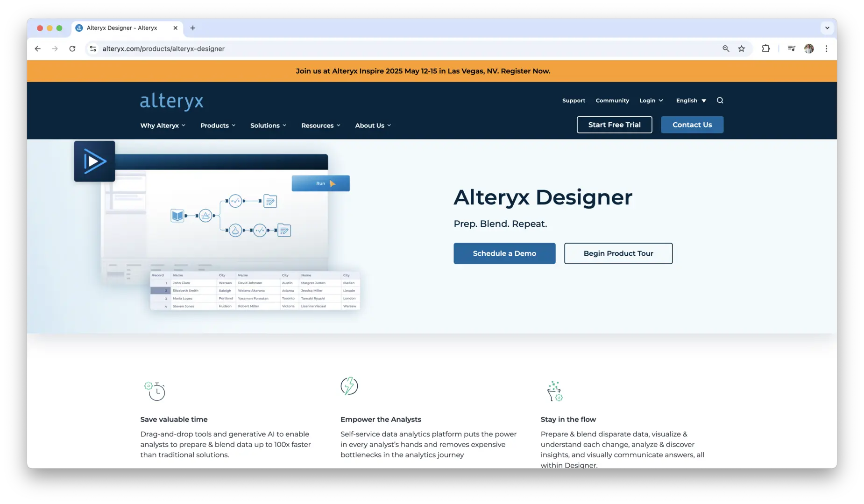
Task: Click the Prep. Blend. Repeat. tagline
Action: click(x=500, y=224)
